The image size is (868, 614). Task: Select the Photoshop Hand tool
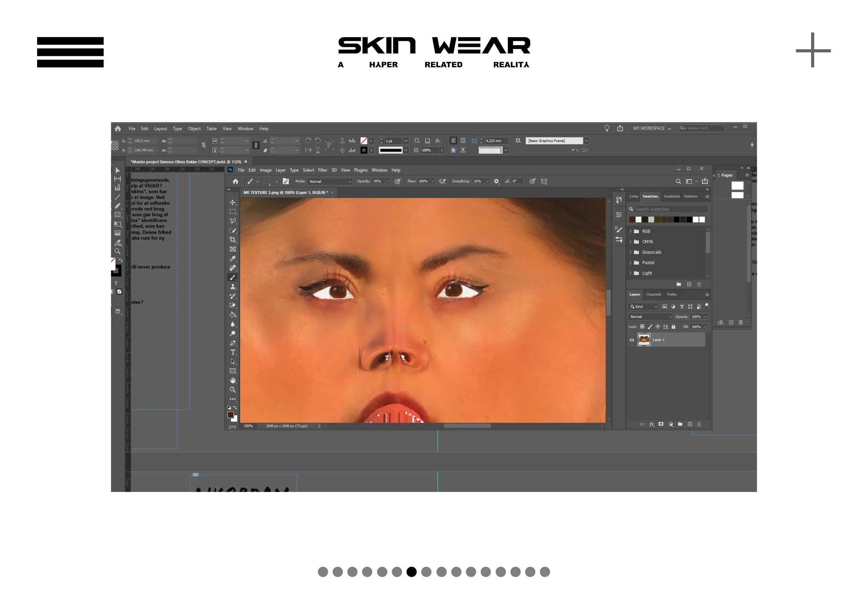tap(233, 380)
